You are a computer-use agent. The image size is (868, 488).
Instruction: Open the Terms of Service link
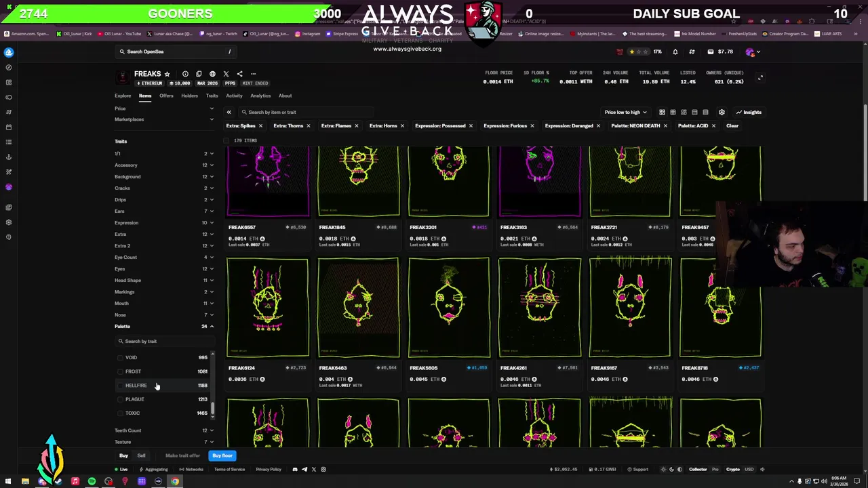pos(229,469)
